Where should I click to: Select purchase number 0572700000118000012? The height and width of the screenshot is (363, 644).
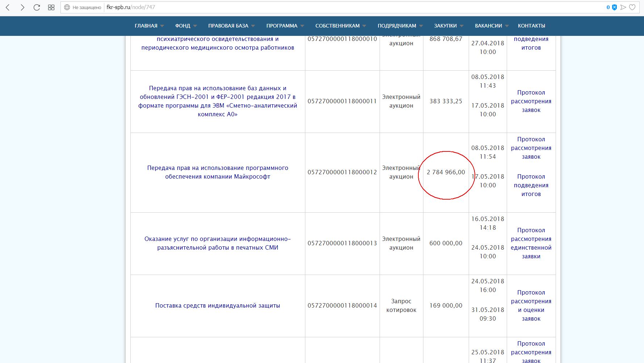(x=342, y=172)
